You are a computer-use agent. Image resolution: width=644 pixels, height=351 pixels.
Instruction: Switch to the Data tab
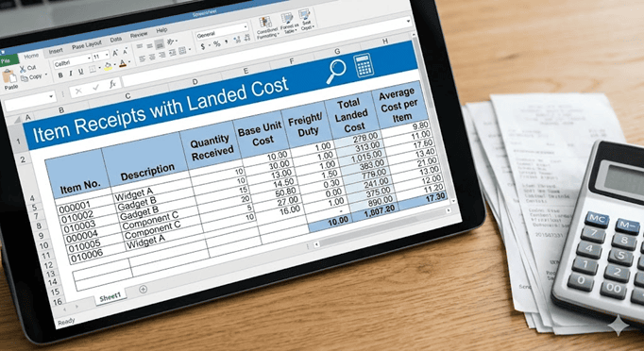click(116, 40)
